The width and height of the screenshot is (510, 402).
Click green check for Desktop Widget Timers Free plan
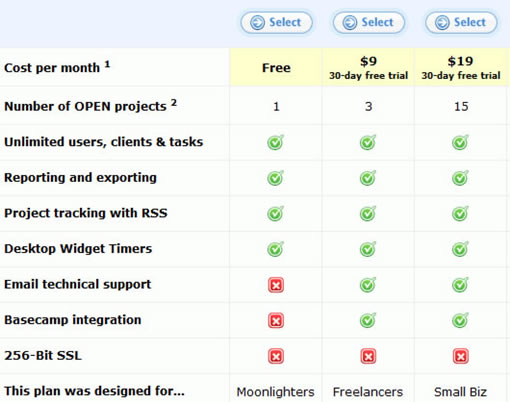(276, 249)
